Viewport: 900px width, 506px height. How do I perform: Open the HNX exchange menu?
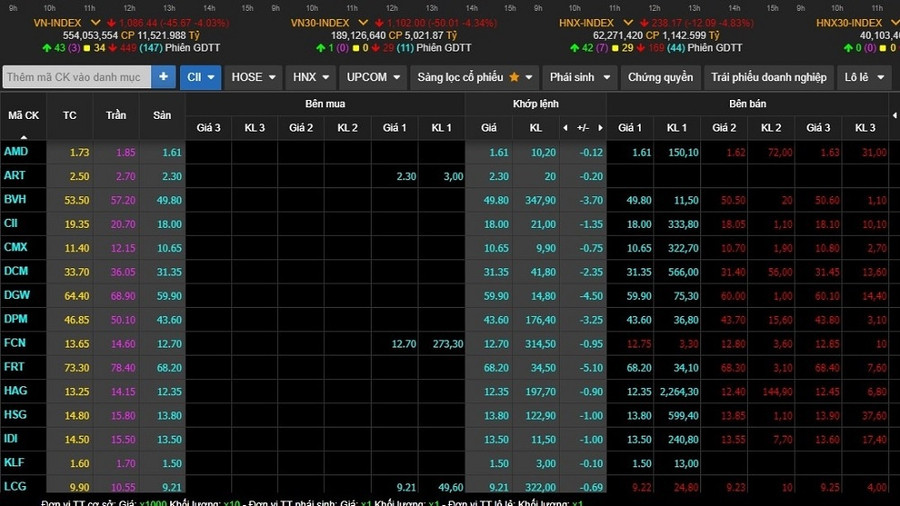pos(311,77)
